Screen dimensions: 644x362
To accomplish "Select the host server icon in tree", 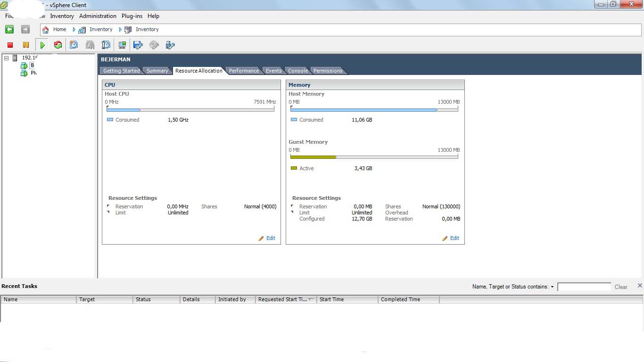I will (x=15, y=58).
